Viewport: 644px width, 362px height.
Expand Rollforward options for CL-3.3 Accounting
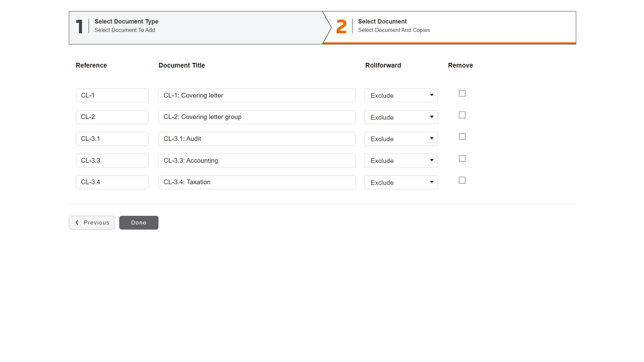tap(401, 161)
